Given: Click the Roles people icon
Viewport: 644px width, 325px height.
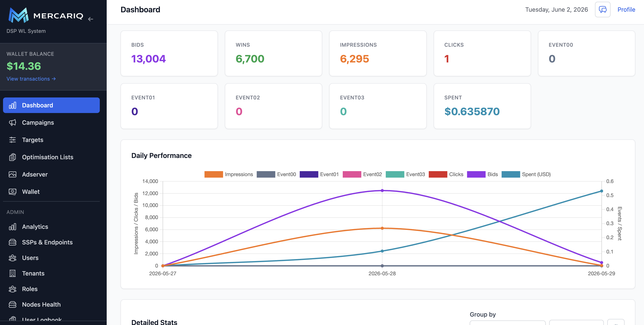Looking at the screenshot, I should [x=13, y=289].
